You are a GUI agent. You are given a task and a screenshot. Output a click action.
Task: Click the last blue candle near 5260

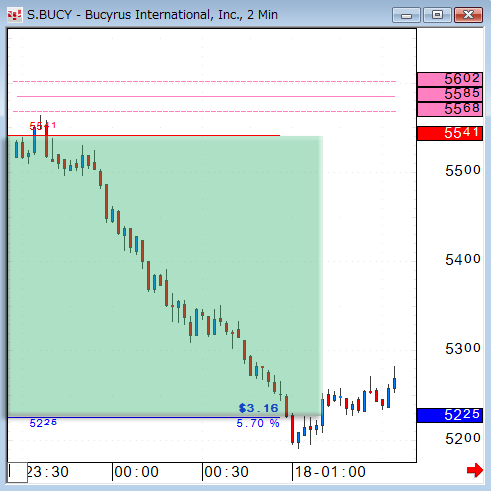coord(395,383)
